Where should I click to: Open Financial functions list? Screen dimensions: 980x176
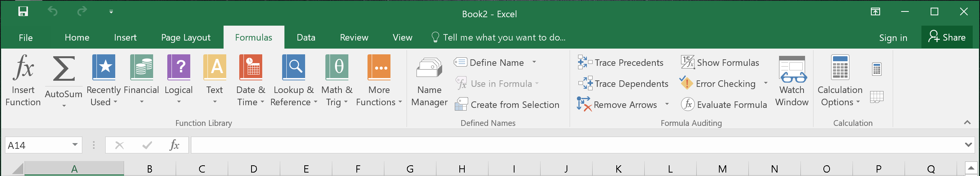141,80
